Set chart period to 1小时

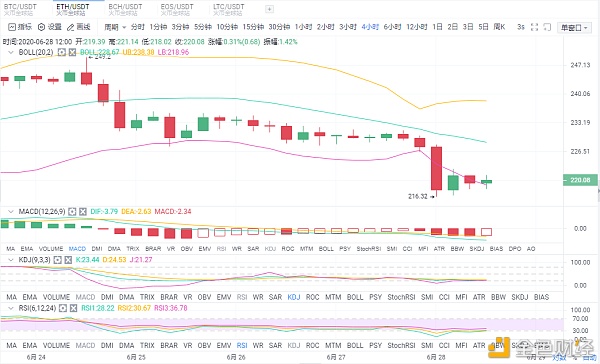303,27
